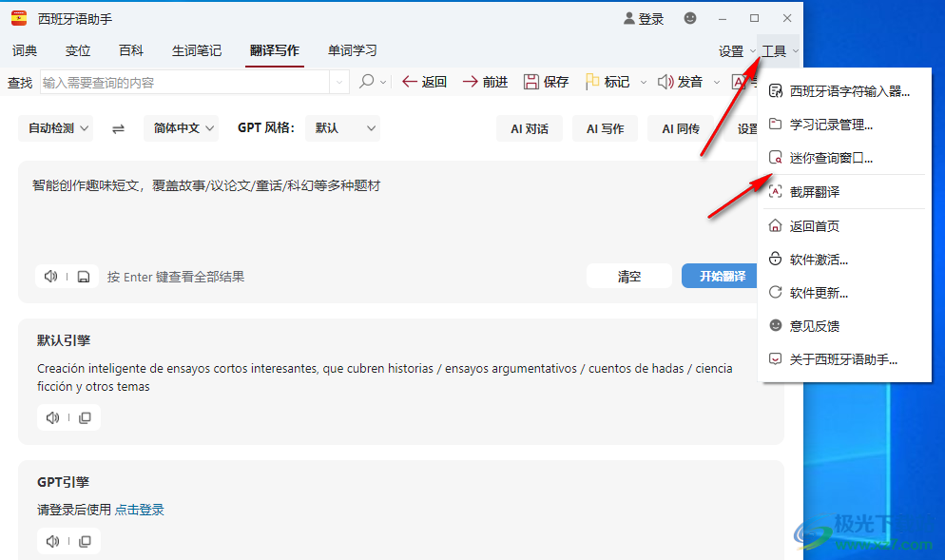Viewport: 945px width, 560px height.
Task: Click the save icon below source text
Action: click(x=84, y=277)
